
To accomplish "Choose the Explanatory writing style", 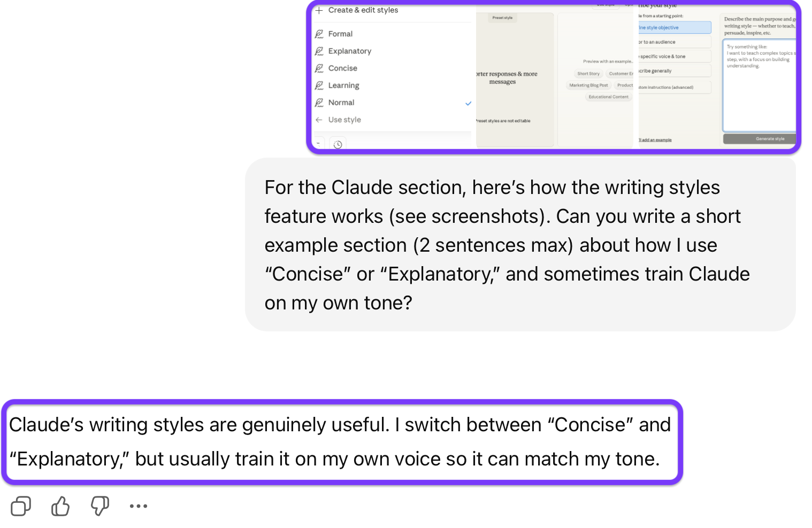I will [x=349, y=51].
